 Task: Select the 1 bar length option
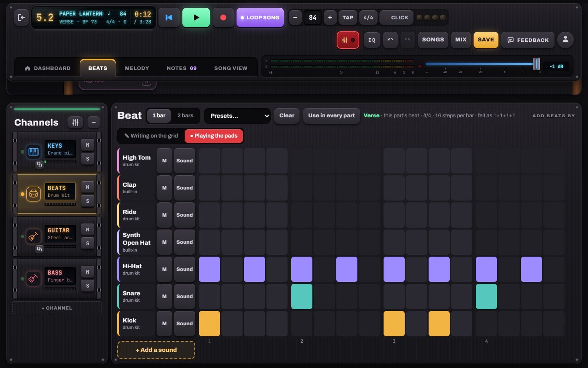tap(159, 115)
